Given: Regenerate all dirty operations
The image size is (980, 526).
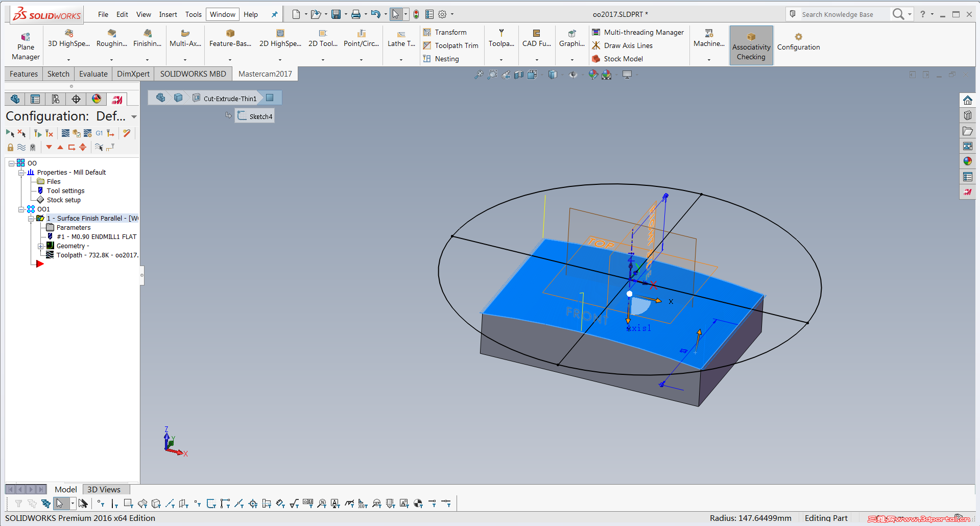Looking at the screenshot, I should [x=50, y=133].
